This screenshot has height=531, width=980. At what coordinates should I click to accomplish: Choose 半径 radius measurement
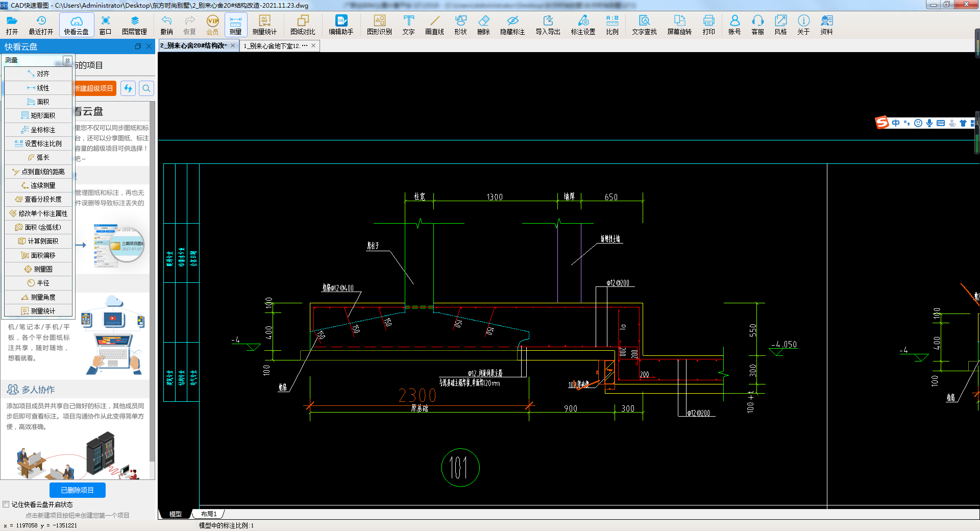pos(38,283)
